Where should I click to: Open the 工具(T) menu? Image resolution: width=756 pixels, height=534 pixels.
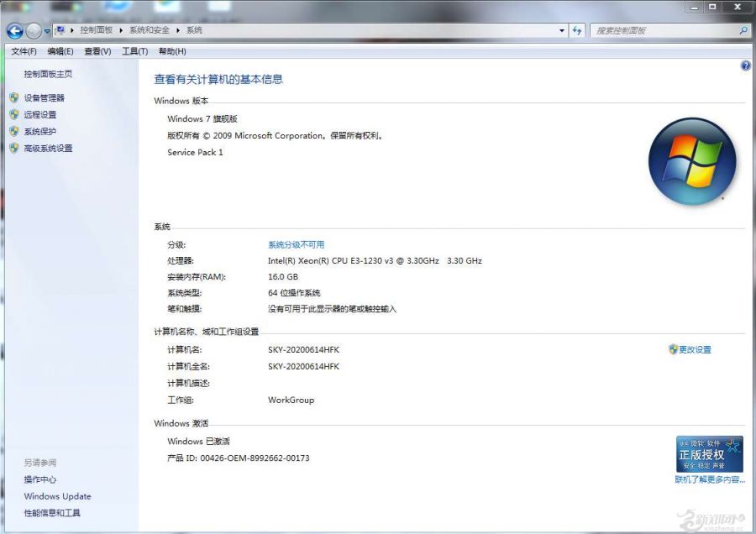click(x=135, y=51)
